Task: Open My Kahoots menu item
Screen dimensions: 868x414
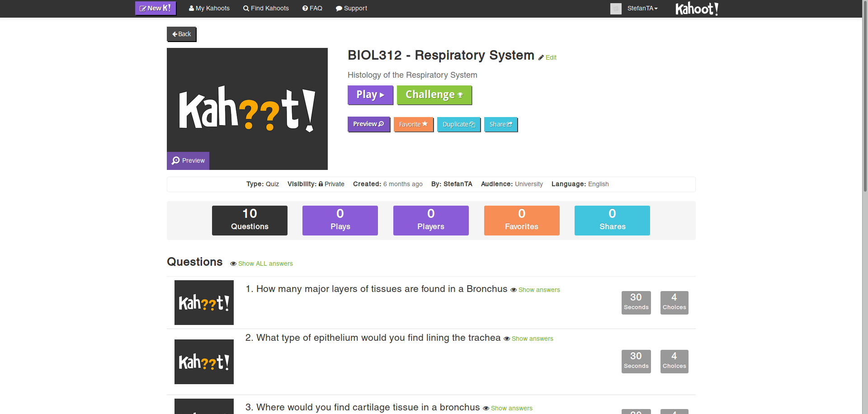Action: coord(209,8)
